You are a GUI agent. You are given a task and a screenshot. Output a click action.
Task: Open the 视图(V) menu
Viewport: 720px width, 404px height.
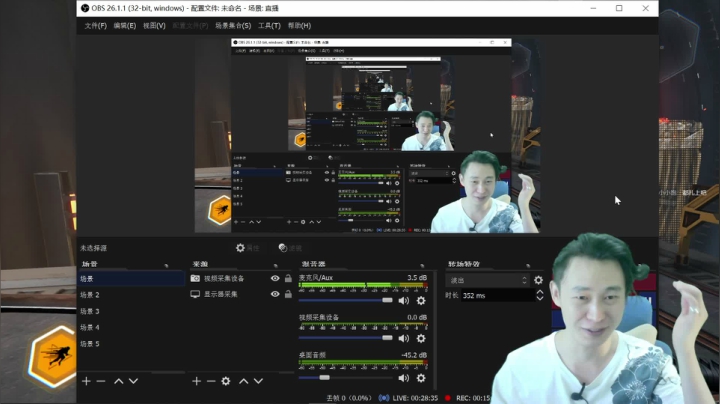[x=154, y=26]
